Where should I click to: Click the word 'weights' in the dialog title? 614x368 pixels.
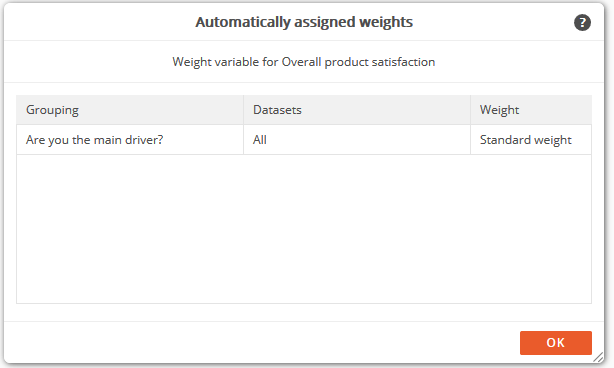coord(386,22)
